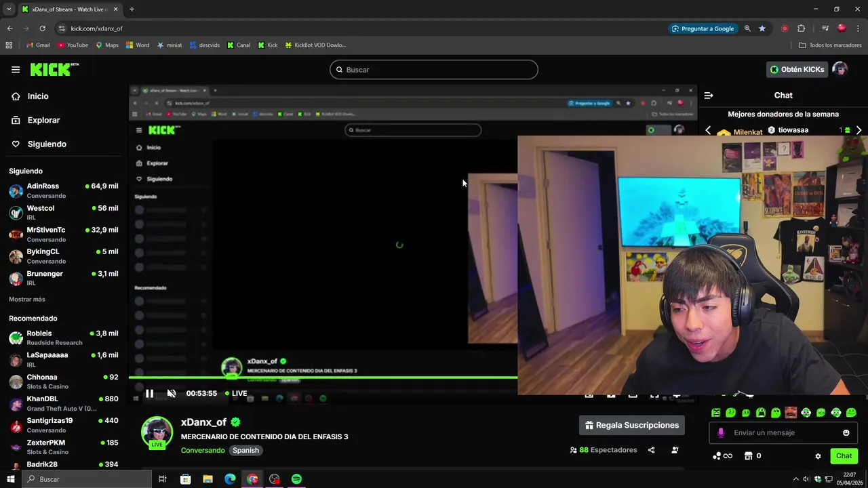The height and width of the screenshot is (488, 868).
Task: Open Santigrizas19 recommended channel
Action: point(64,425)
